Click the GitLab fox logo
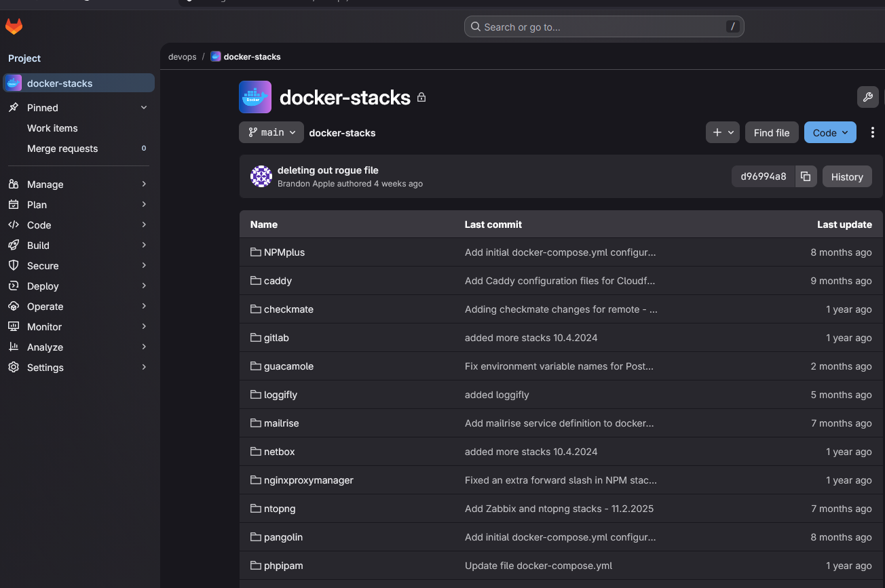 coord(14,27)
